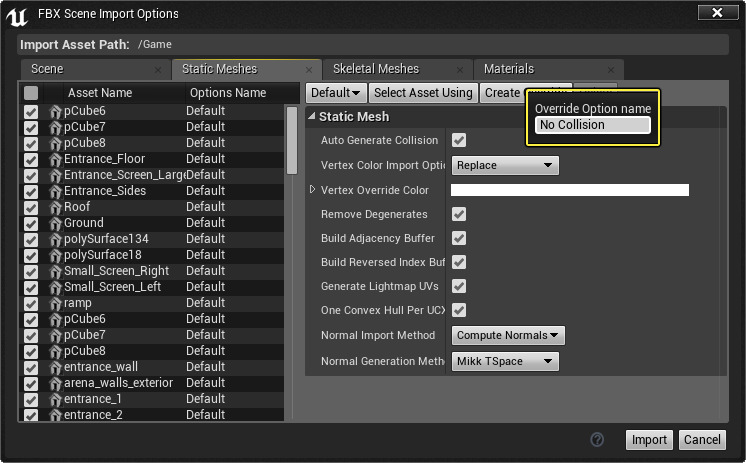This screenshot has height=463, width=746.
Task: Toggle the Remove Degenerates checkbox
Action: [459, 214]
